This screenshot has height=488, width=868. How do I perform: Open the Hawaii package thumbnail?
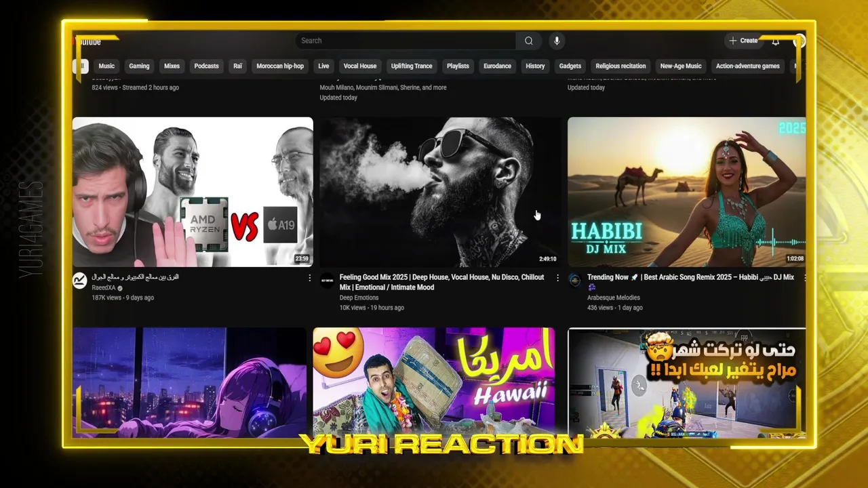click(434, 382)
